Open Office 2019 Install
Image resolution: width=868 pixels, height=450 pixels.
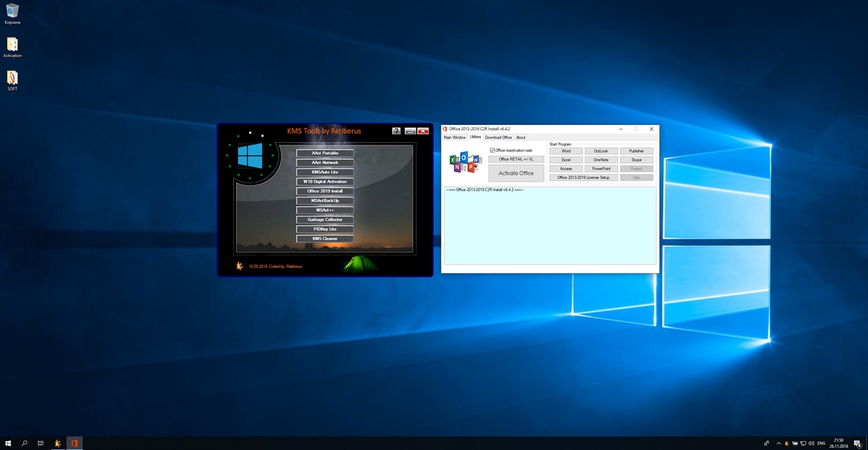coord(325,191)
